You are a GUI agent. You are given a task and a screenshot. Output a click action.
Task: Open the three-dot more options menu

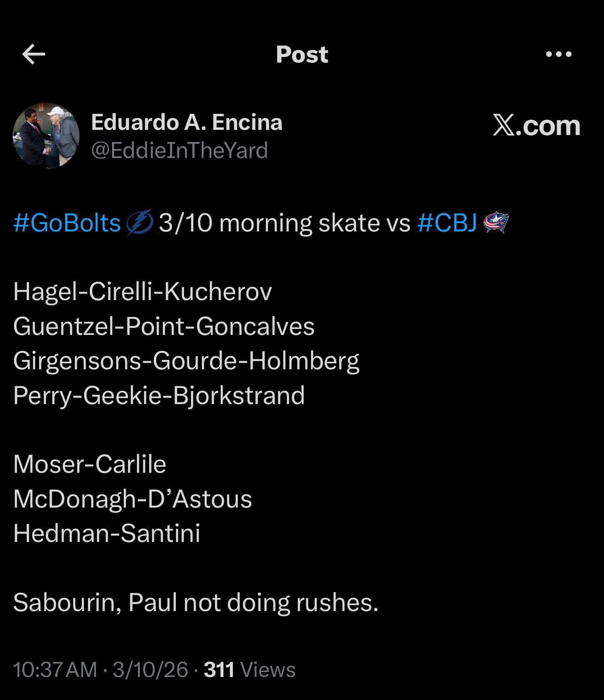(x=559, y=55)
